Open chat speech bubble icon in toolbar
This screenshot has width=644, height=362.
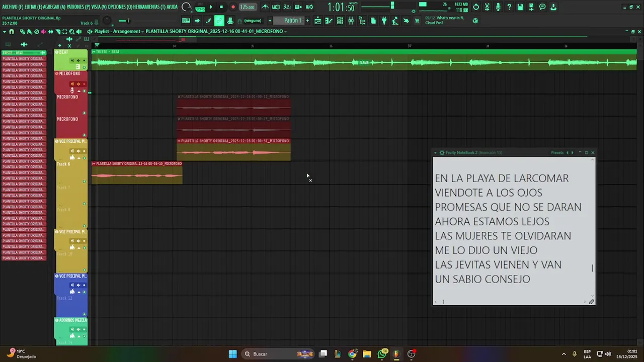click(542, 7)
